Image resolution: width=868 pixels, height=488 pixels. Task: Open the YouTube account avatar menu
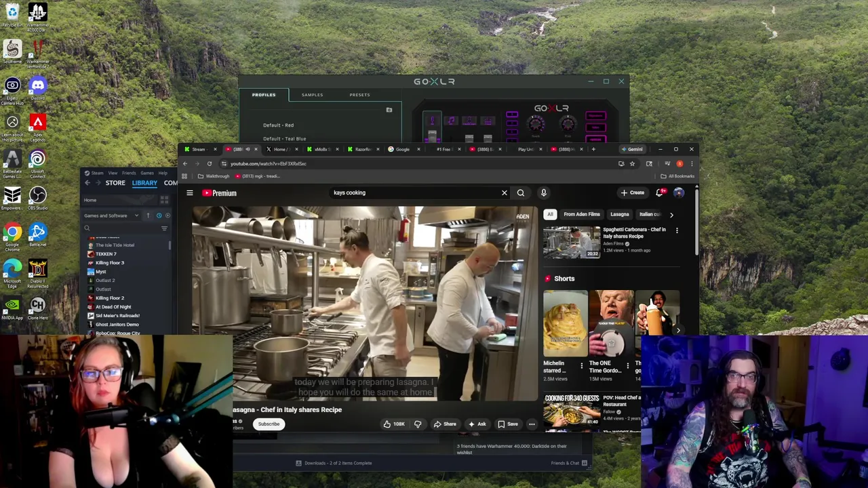[679, 193]
